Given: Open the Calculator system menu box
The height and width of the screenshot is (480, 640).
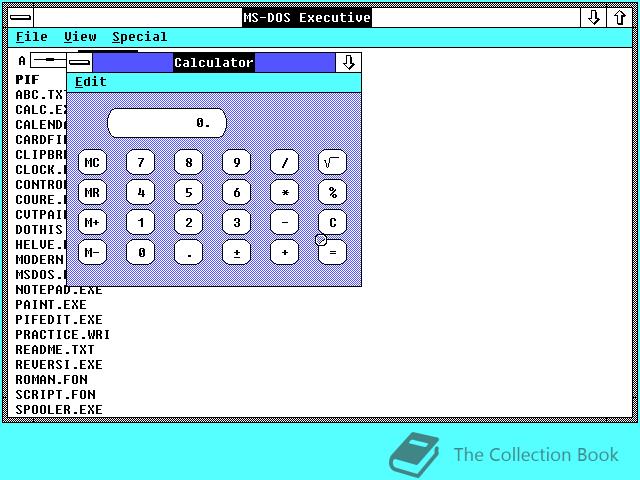Looking at the screenshot, I should (x=80, y=62).
